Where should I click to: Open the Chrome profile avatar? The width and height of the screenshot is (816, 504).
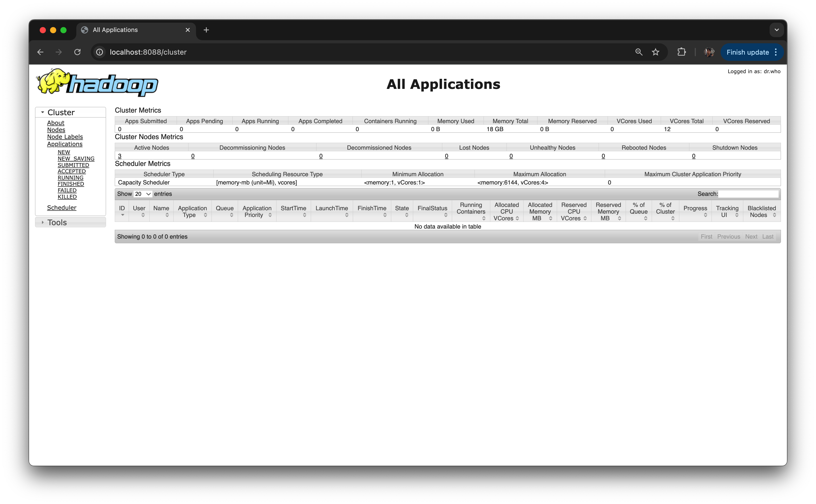pos(709,52)
